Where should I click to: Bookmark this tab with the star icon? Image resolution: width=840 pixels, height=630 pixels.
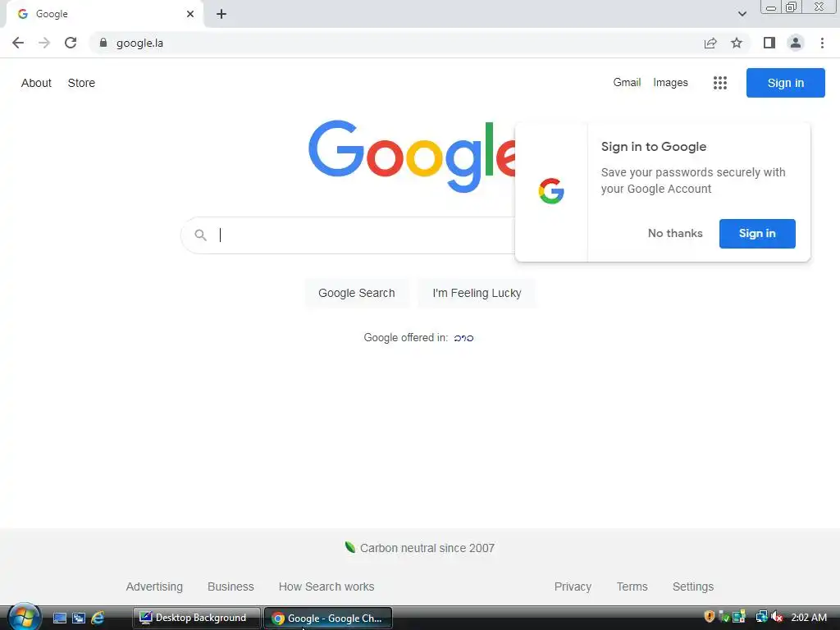(x=737, y=43)
